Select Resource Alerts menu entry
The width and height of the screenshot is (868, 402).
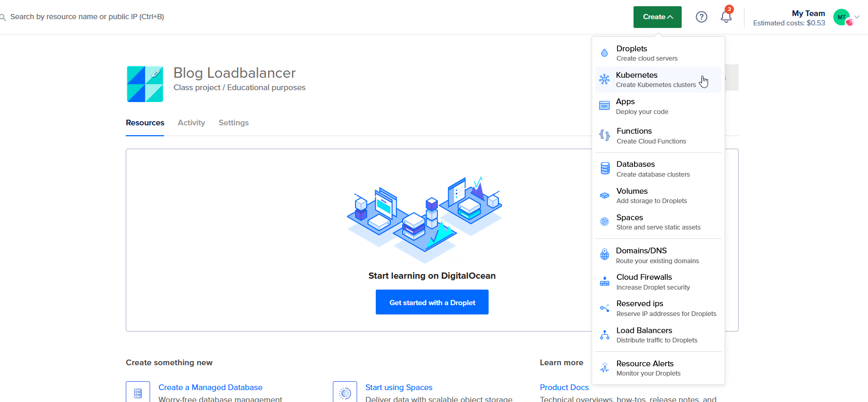coord(658,368)
